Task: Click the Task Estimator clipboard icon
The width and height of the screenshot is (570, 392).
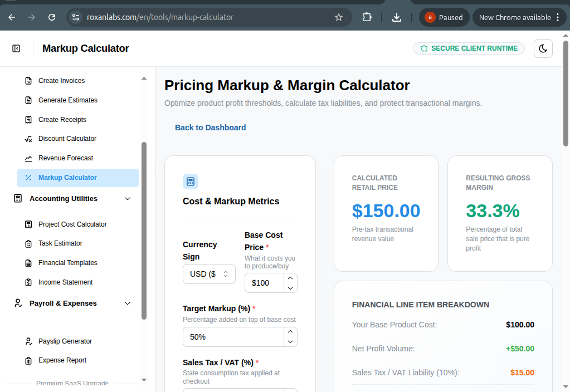Action: [28, 243]
